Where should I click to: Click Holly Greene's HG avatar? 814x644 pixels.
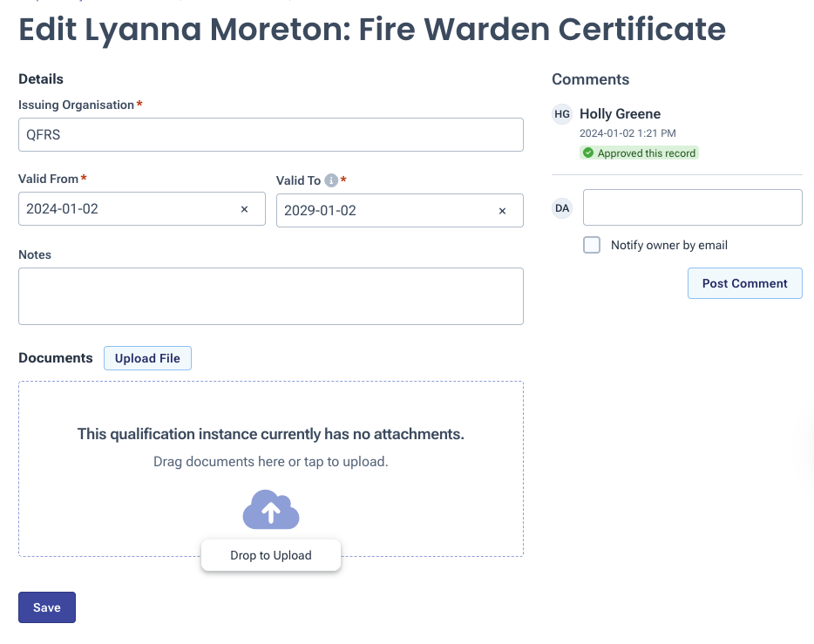562,114
